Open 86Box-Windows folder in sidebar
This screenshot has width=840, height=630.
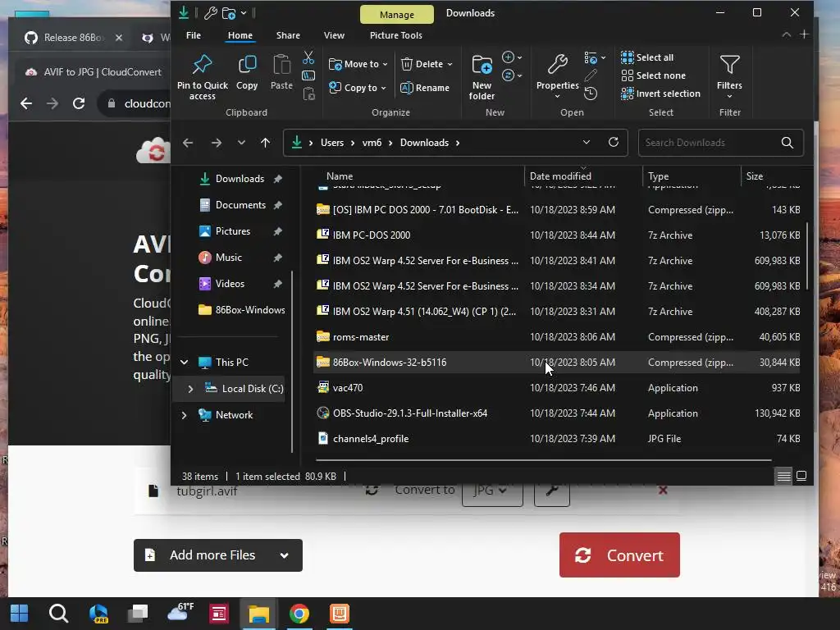[242, 309]
